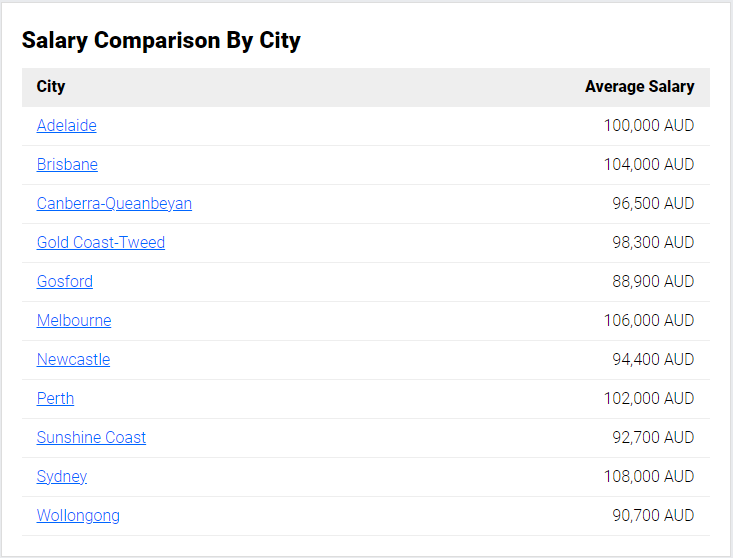Click the Sydney city link
The height and width of the screenshot is (558, 733).
(61, 477)
